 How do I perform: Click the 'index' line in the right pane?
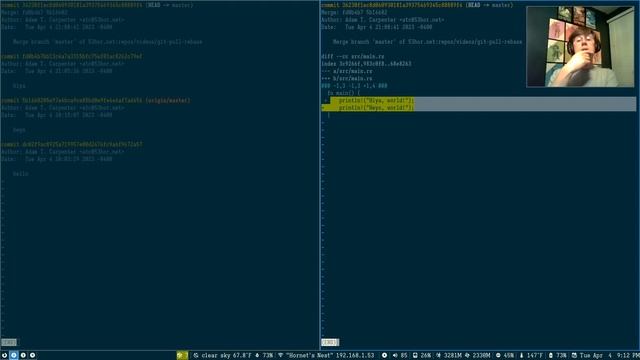366,64
